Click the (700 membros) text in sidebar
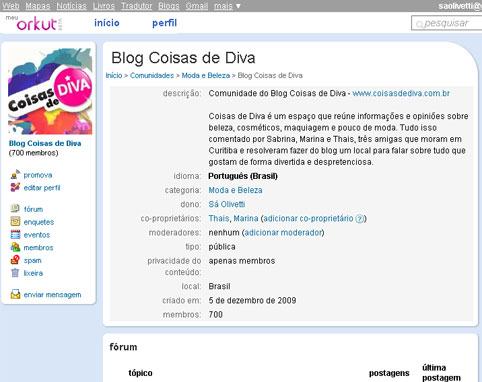The image size is (482, 382). (33, 153)
